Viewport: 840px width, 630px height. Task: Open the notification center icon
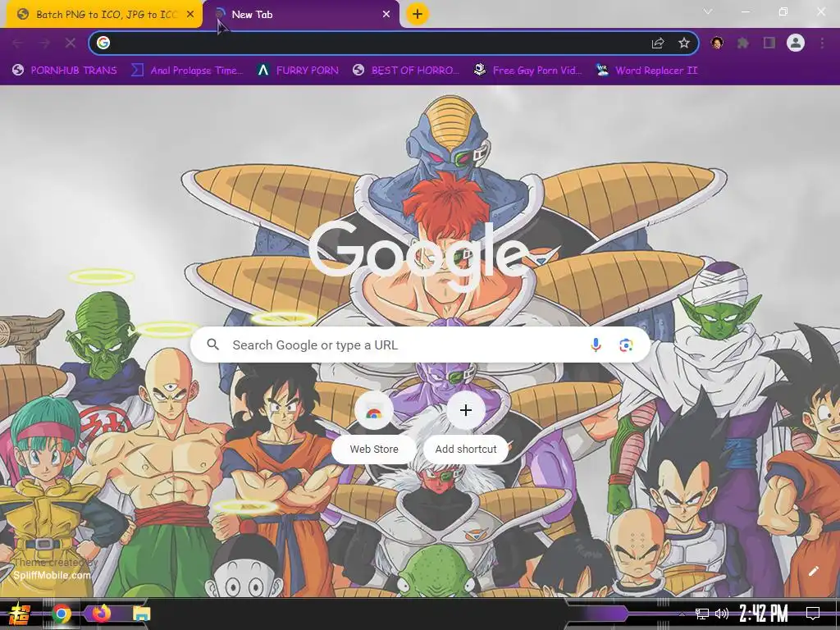tap(813, 614)
